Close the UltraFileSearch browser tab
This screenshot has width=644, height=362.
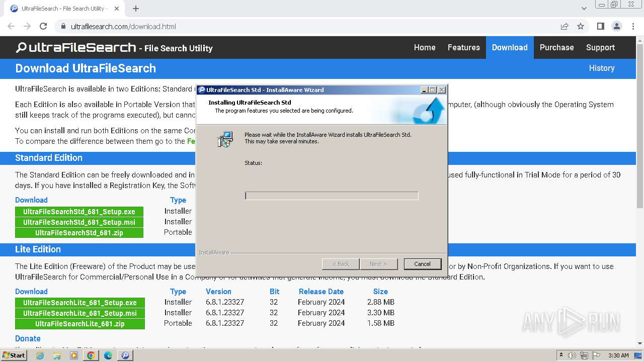[117, 9]
